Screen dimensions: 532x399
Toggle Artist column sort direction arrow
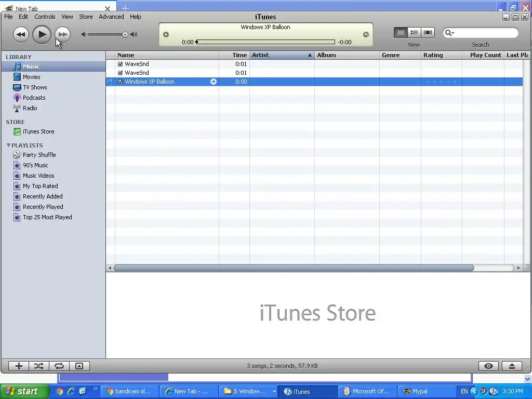[310, 55]
